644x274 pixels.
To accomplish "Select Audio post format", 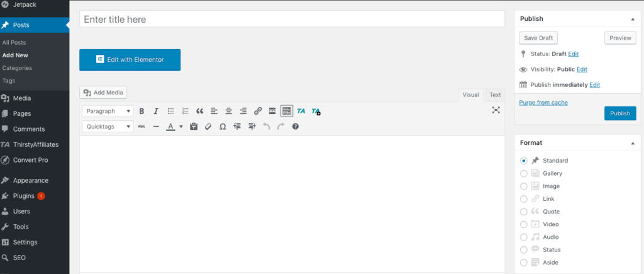I will coord(524,237).
